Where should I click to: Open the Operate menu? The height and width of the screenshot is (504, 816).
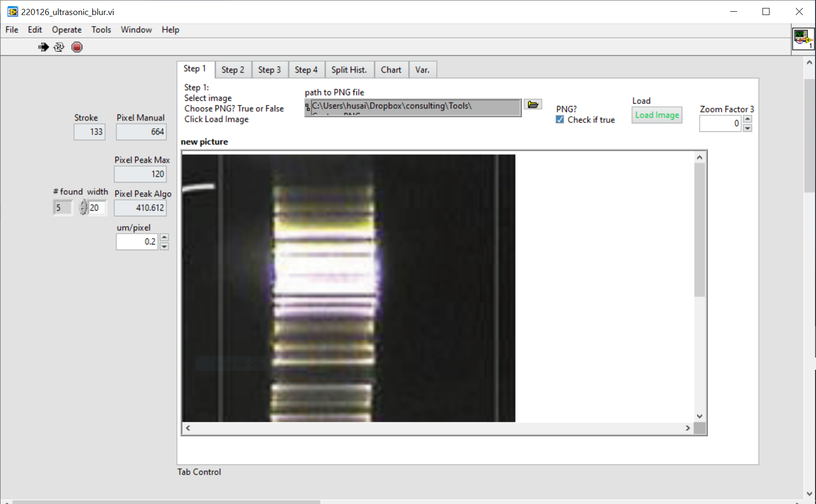click(67, 30)
